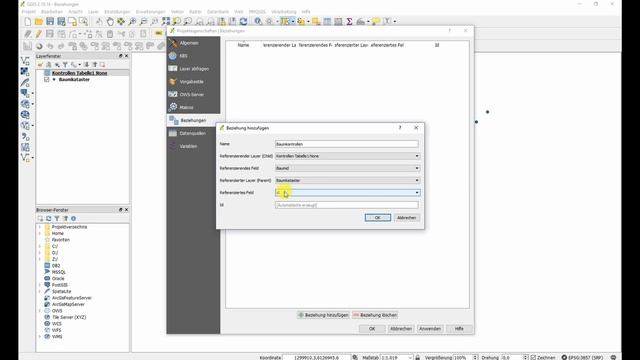The height and width of the screenshot is (360, 640).
Task: Open Referenziertes Feld dropdown
Action: coord(347,193)
